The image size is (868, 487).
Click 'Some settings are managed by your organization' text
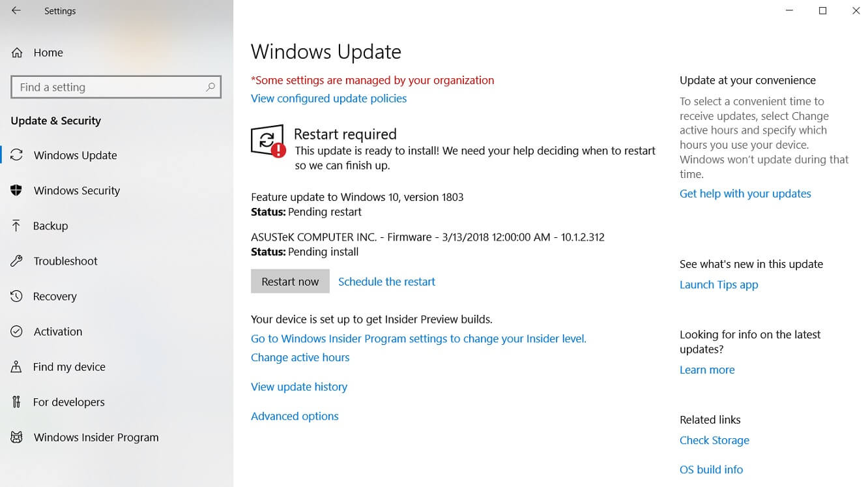[x=372, y=80]
